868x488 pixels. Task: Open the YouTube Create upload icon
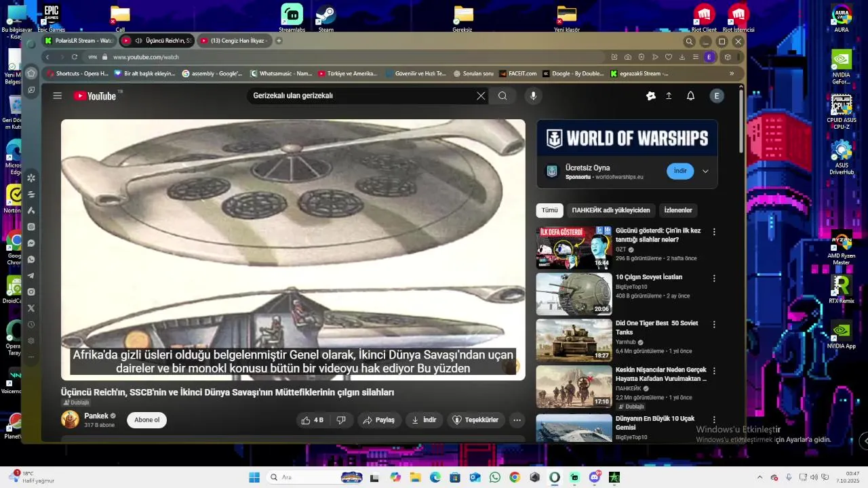[669, 96]
